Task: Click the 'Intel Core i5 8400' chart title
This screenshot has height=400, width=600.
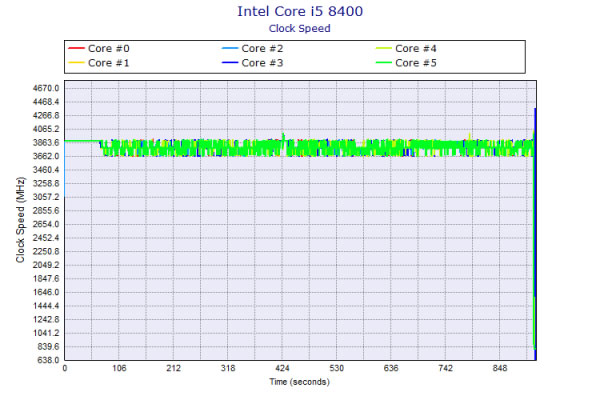Action: [x=300, y=11]
